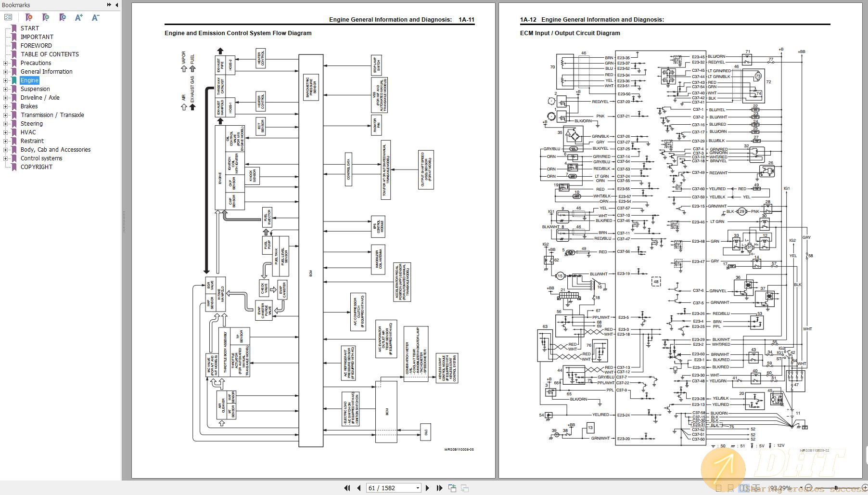This screenshot has width=868, height=495.
Task: Click the ECM block in flow diagram
Action: pos(311,250)
